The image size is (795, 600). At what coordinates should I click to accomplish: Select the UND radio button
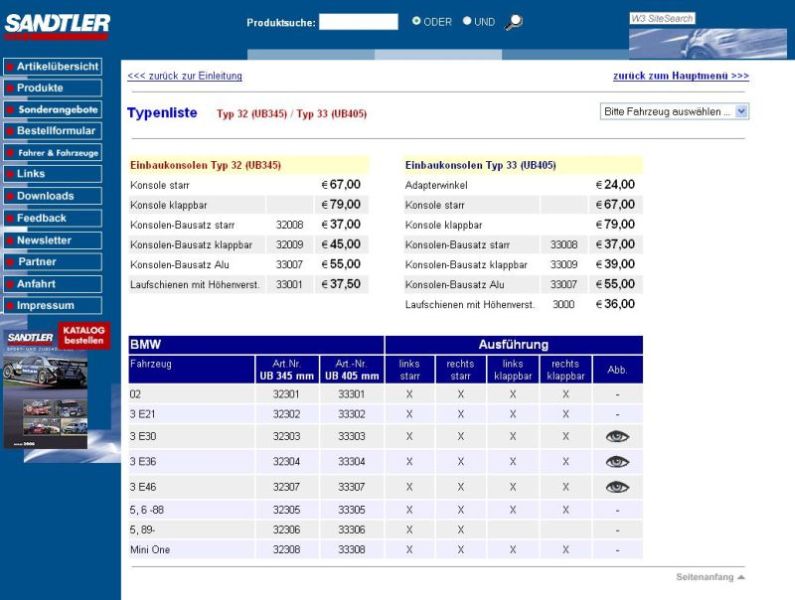467,22
